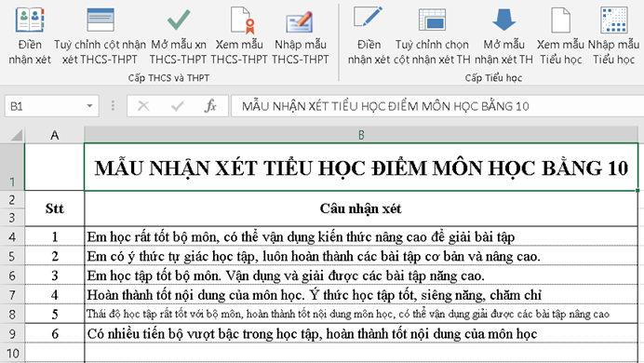
Task: Click Điền nhận xét in Cấp THCS và THPT group
Action: (30, 36)
